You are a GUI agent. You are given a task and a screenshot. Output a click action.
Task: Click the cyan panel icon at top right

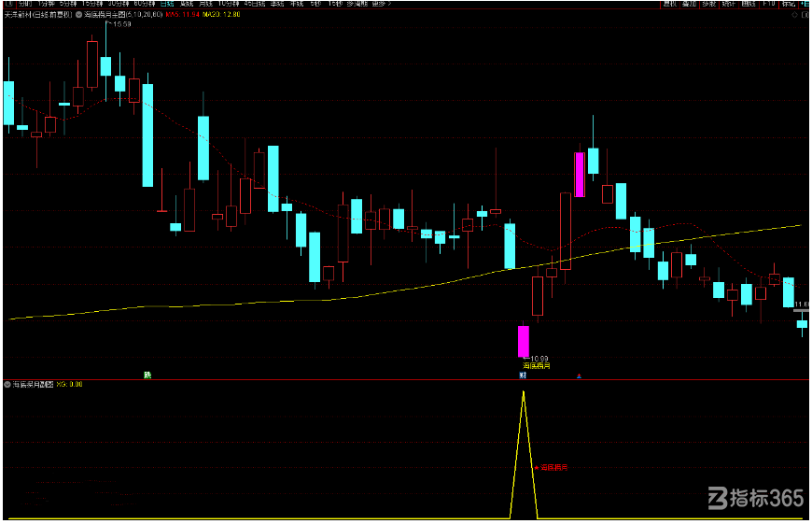click(805, 4)
